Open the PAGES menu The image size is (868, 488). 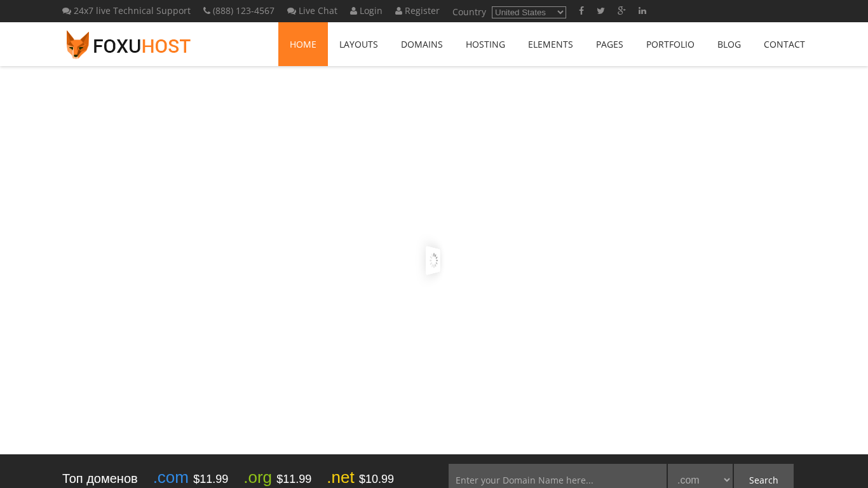[x=609, y=44]
